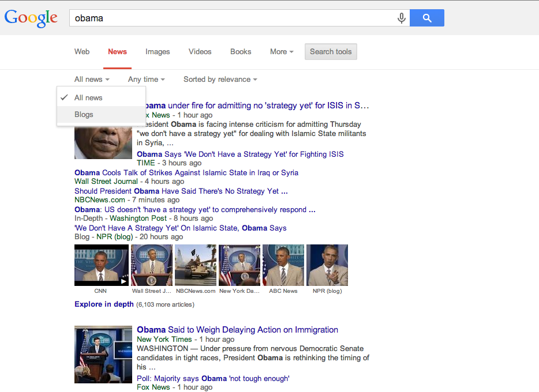
Task: Click 'NBCNews.com' source under headline
Action: 100,200
